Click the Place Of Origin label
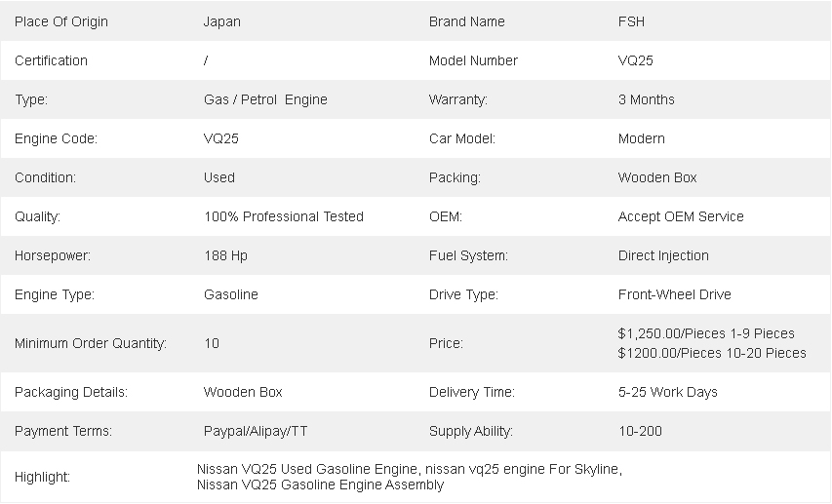This screenshot has height=504, width=832. (61, 21)
